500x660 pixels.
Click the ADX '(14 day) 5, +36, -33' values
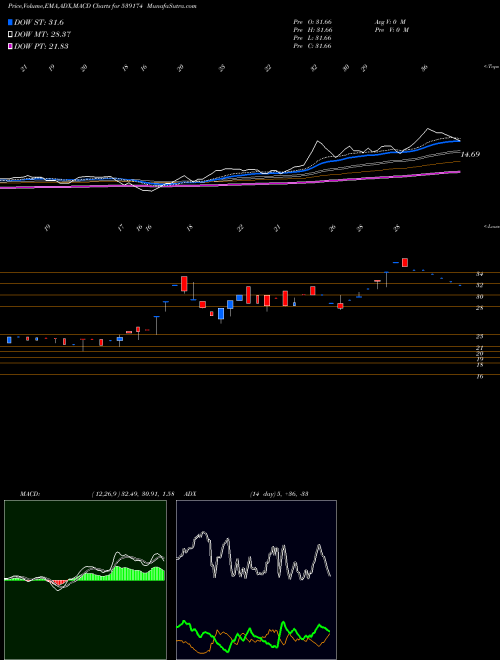(279, 494)
